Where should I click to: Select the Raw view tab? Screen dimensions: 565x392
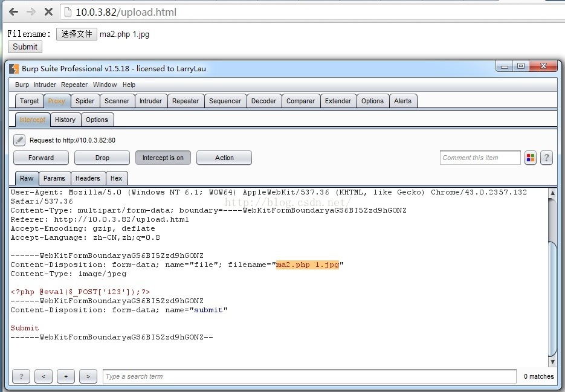27,178
